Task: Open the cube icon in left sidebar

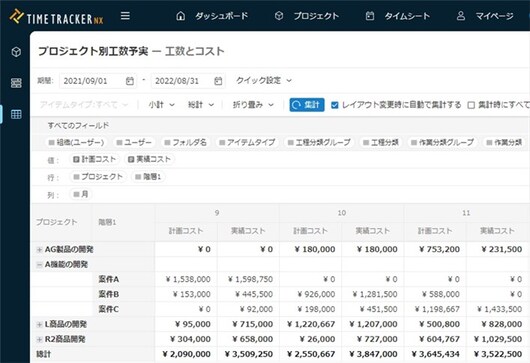Action: coord(16,52)
